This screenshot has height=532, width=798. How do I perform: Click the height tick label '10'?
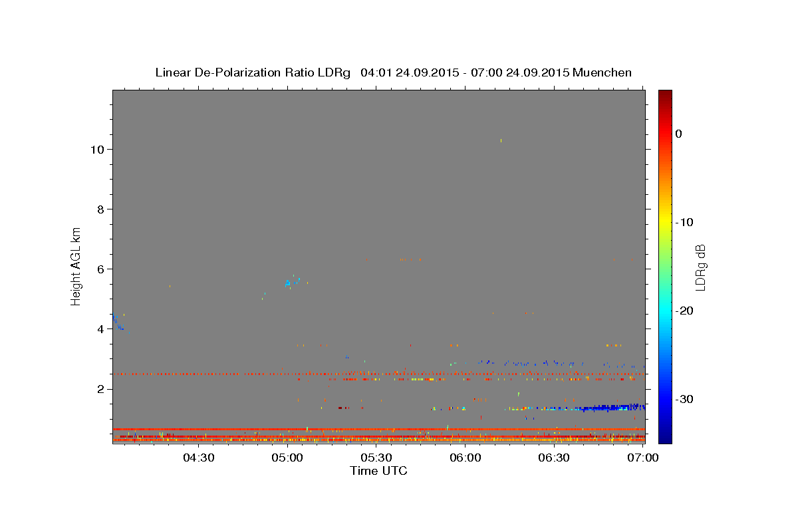click(x=96, y=150)
